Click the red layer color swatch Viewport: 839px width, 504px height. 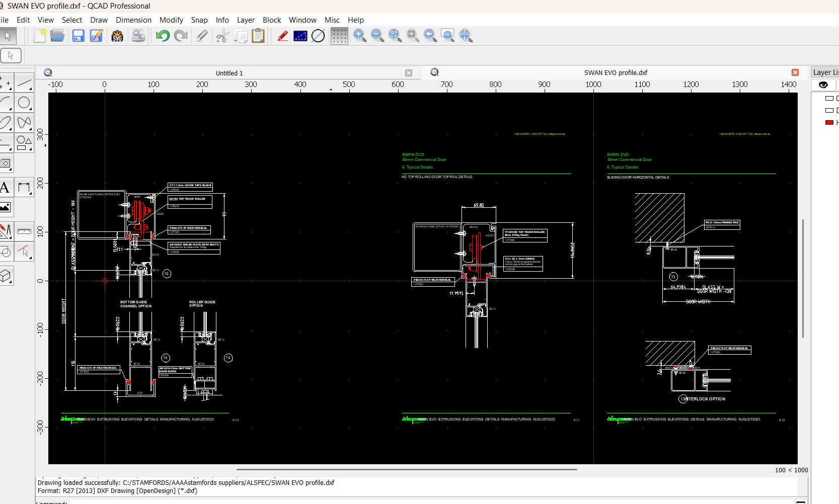coord(829,123)
